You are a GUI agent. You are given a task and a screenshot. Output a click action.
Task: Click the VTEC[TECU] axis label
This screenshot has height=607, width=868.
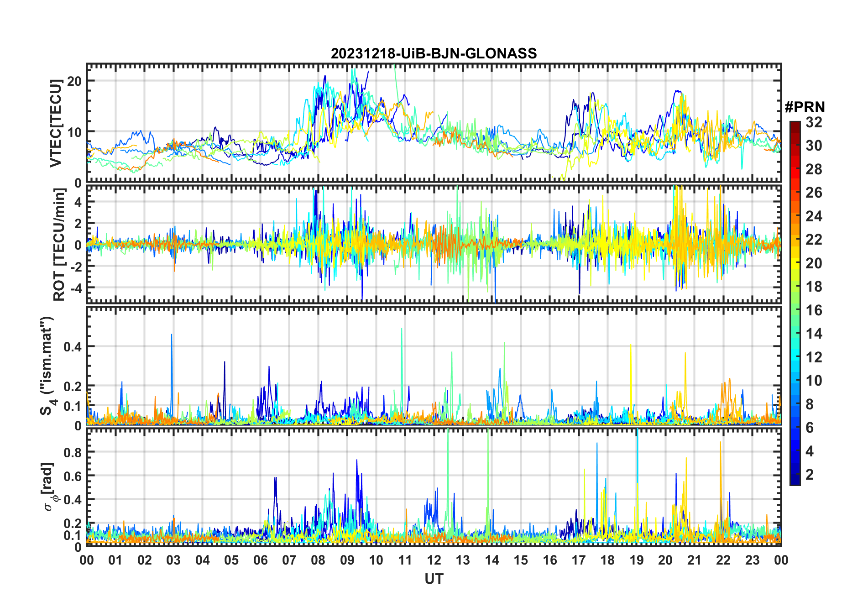[x=56, y=123]
